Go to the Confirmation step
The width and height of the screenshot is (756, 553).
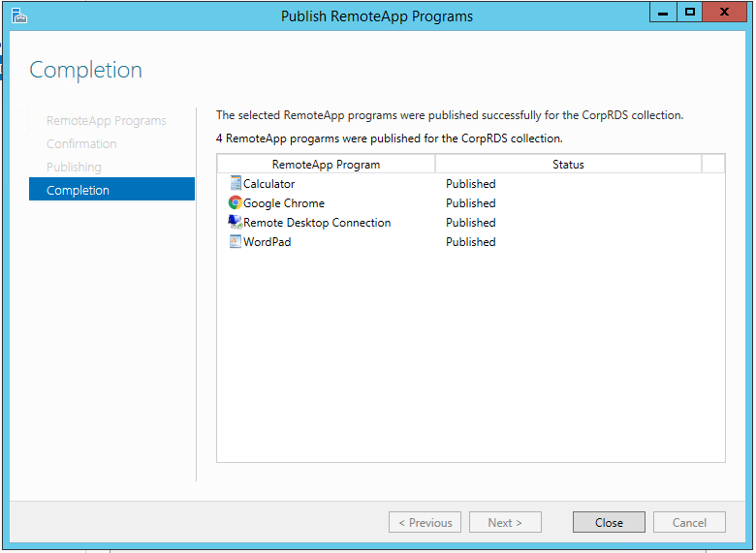click(81, 144)
